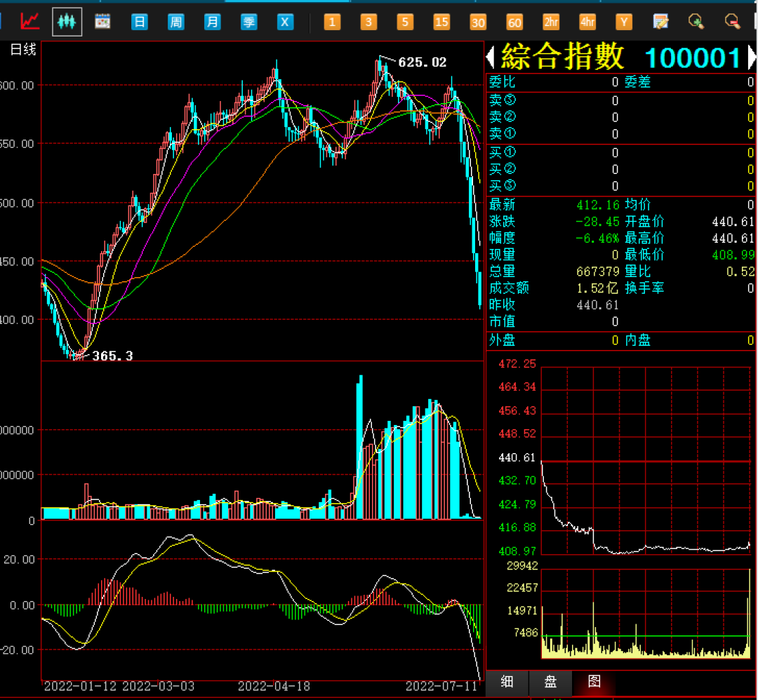The width and height of the screenshot is (758, 700).
Task: Open the 盘 tab at panel bottom
Action: (x=551, y=682)
